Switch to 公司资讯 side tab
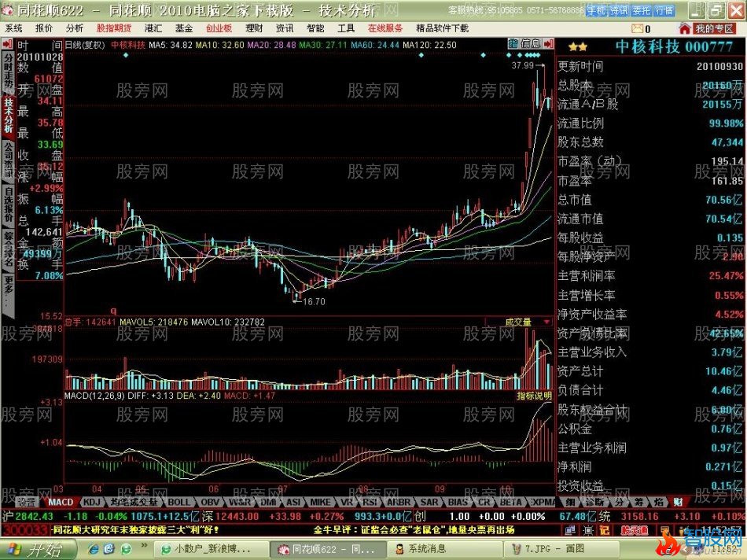This screenshot has height=560, width=747. pos(8,160)
